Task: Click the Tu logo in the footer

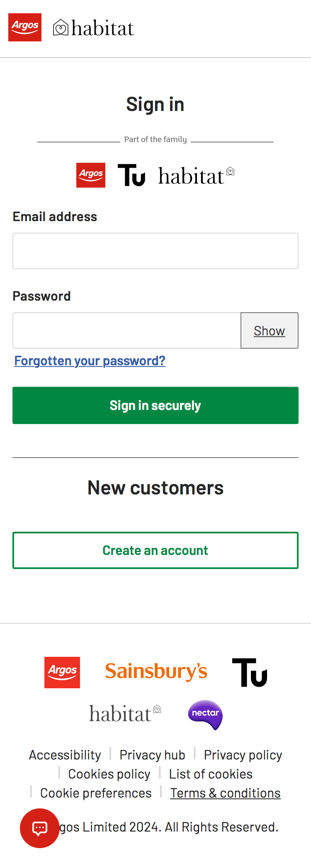Action: point(250,673)
